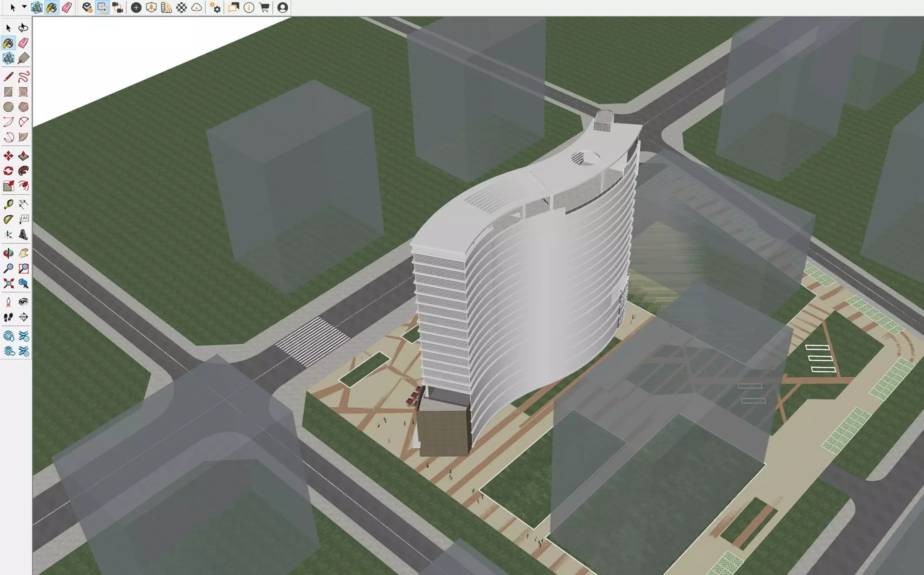Click the checkered sphere icon

coord(181,7)
